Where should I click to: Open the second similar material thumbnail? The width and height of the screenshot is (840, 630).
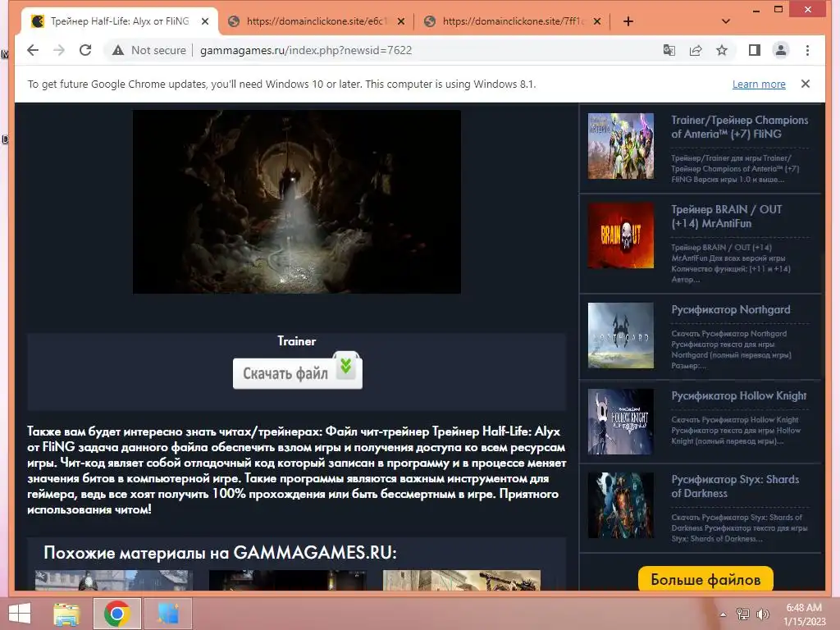point(288,580)
